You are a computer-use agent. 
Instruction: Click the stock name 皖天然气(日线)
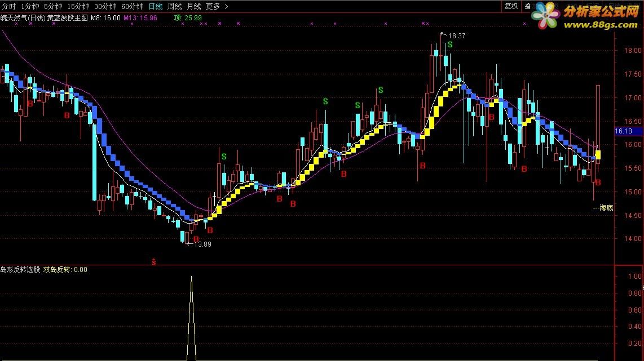click(23, 17)
